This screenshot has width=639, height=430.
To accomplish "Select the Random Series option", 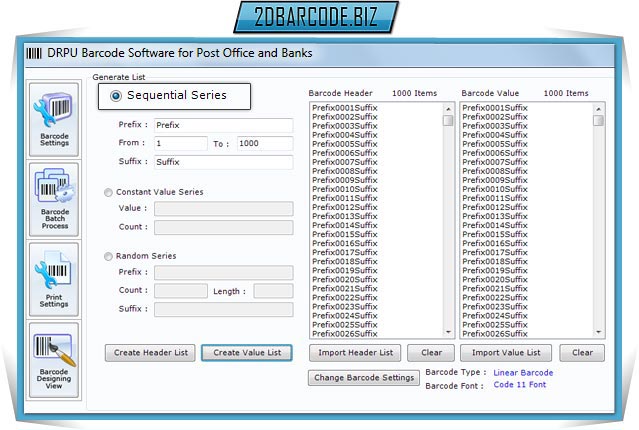I will point(108,256).
